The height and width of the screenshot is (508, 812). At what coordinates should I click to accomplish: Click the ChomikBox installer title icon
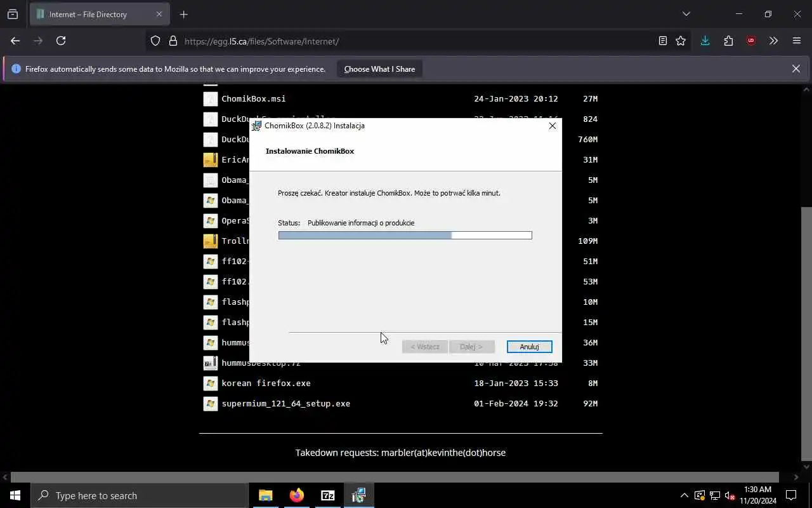[256, 126]
